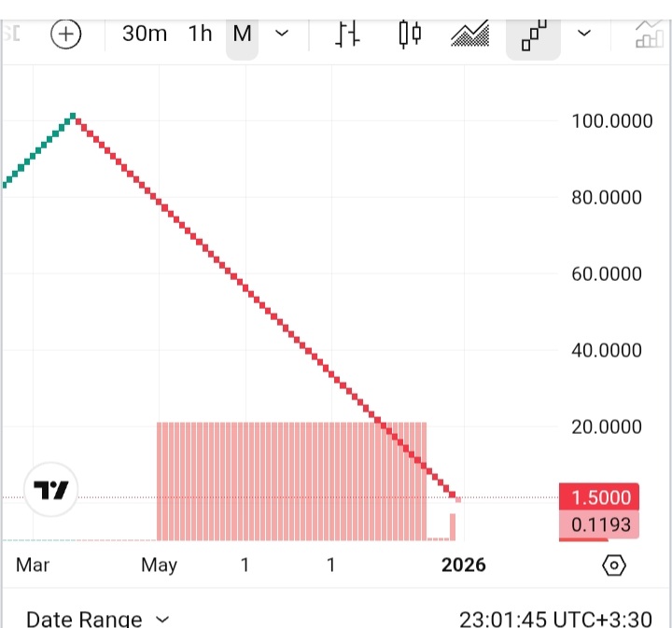The image size is (672, 628).
Task: Open the Date Range dropdown
Action: (98, 619)
